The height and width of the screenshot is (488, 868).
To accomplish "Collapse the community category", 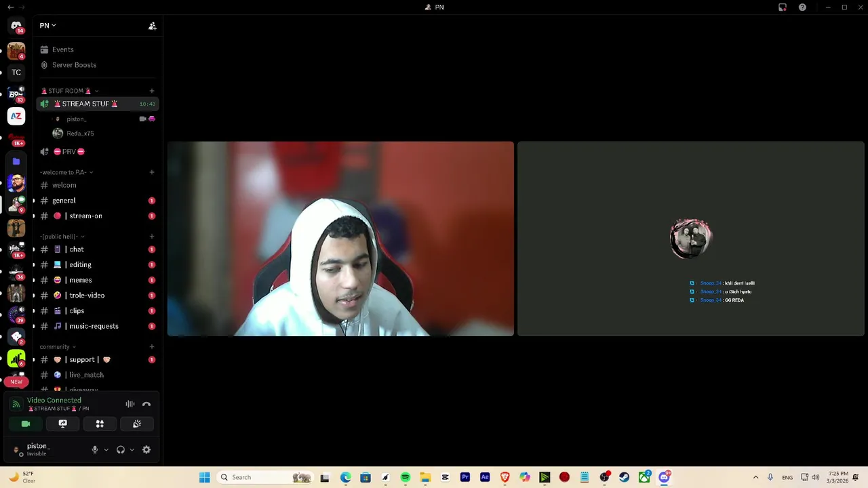I will (58, 347).
